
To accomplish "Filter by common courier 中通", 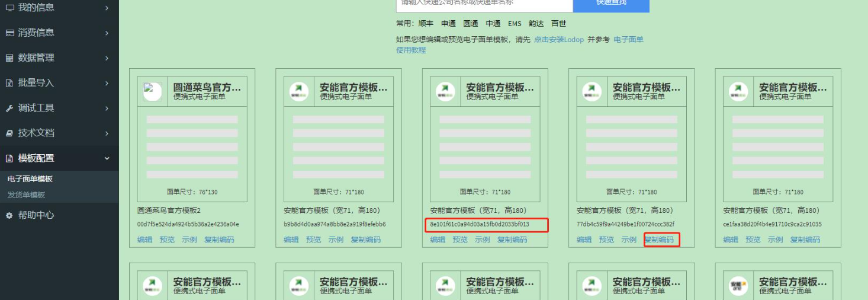I will [493, 24].
